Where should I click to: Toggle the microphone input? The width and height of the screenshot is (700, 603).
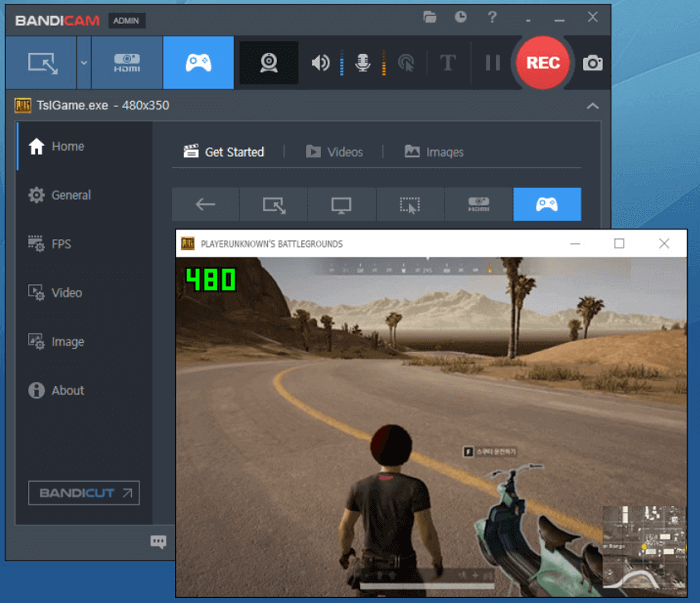[364, 63]
